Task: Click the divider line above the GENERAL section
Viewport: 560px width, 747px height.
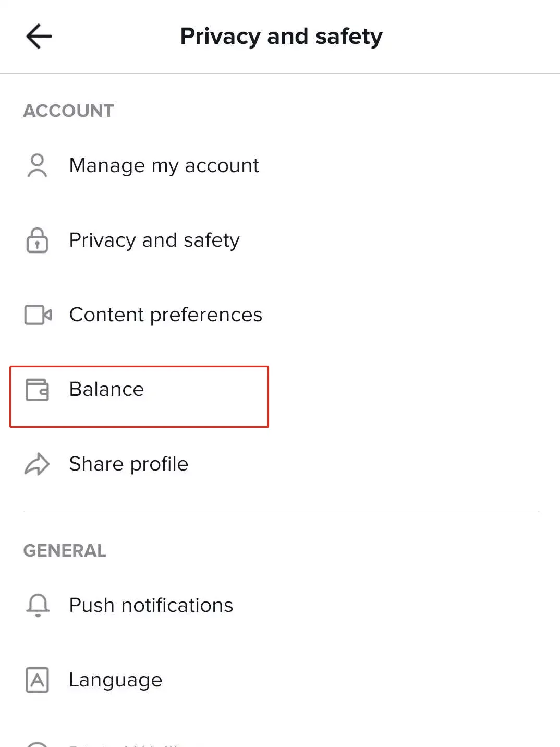Action: click(x=281, y=513)
